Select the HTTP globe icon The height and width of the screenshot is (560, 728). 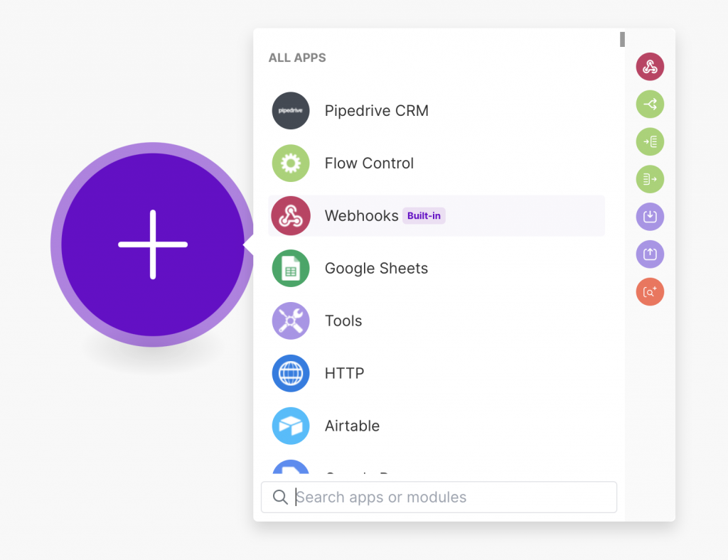point(291,374)
